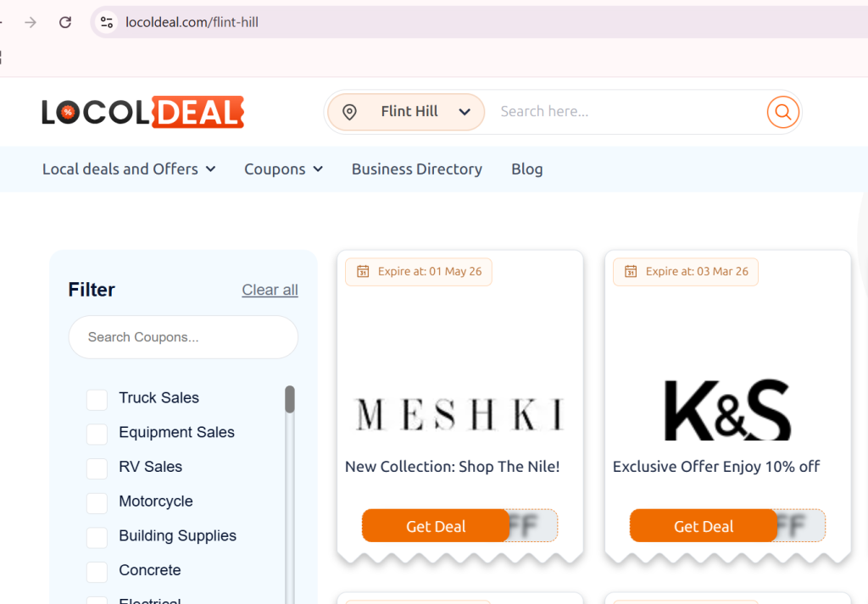Open site information icon in address bar
The height and width of the screenshot is (604, 868).
tap(107, 22)
